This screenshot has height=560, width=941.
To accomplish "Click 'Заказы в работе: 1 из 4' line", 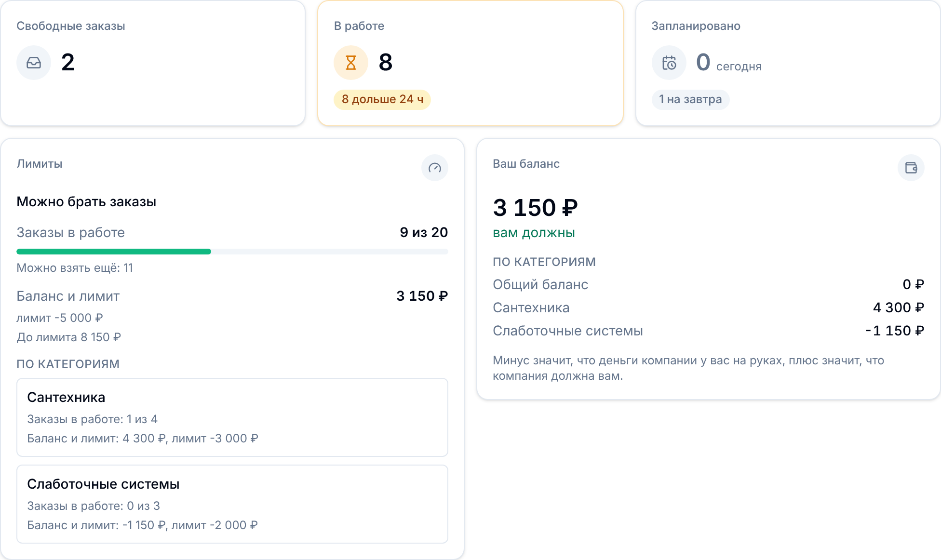I will tap(92, 419).
